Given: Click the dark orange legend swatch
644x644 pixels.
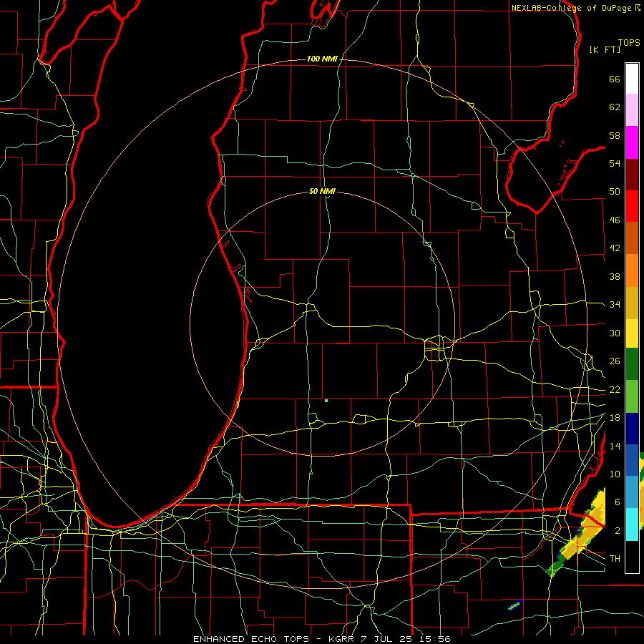Looking at the screenshot, I should coord(632,238).
